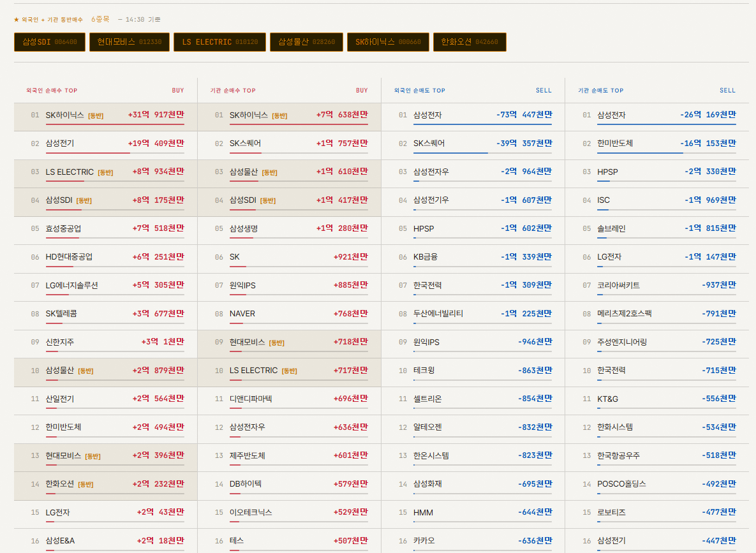Click POSCO홀딩스 row
Viewport: 756px width, 553px height.
click(x=657, y=487)
